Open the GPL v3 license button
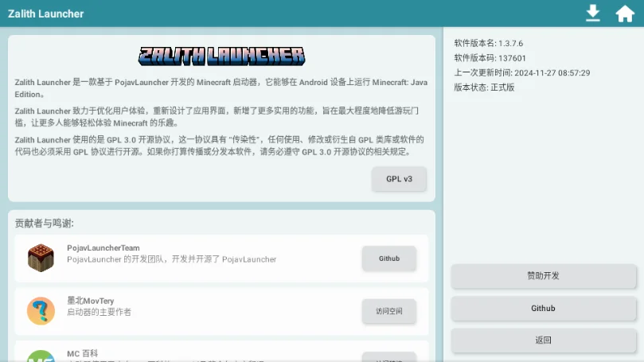Viewport: 644px width, 362px height. (399, 179)
